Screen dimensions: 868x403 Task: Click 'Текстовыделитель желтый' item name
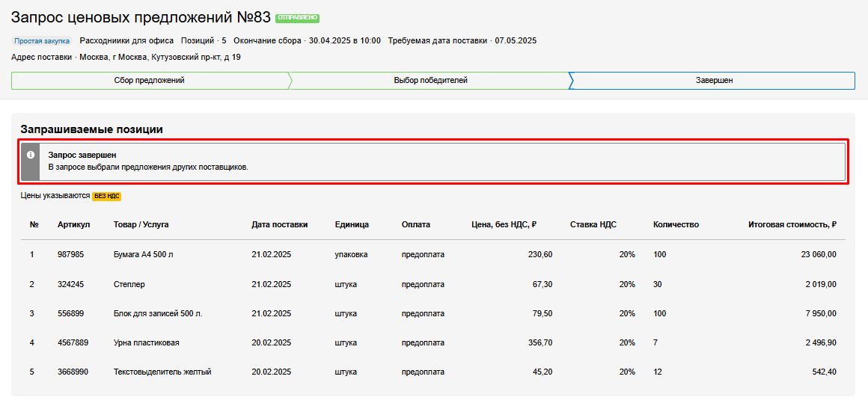(x=162, y=372)
